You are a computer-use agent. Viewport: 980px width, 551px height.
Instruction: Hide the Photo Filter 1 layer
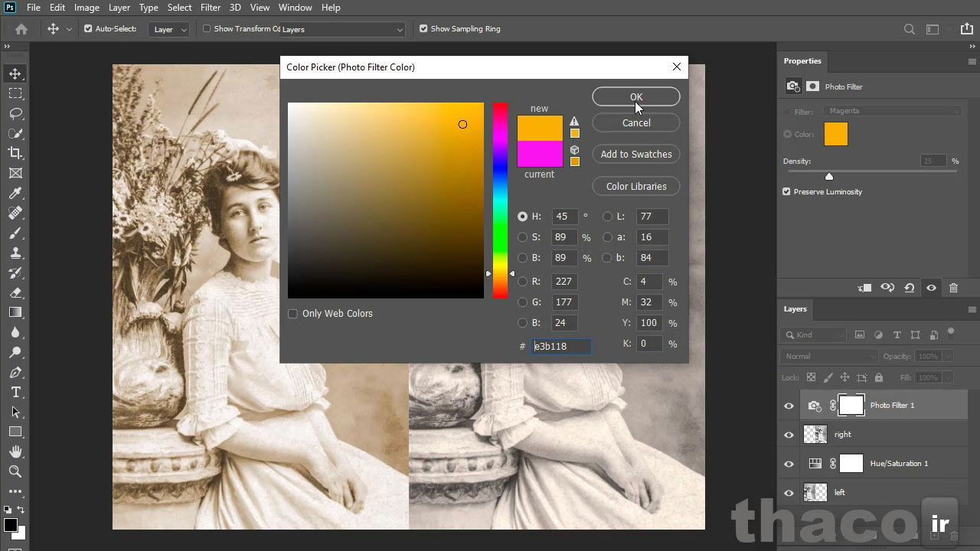click(789, 406)
